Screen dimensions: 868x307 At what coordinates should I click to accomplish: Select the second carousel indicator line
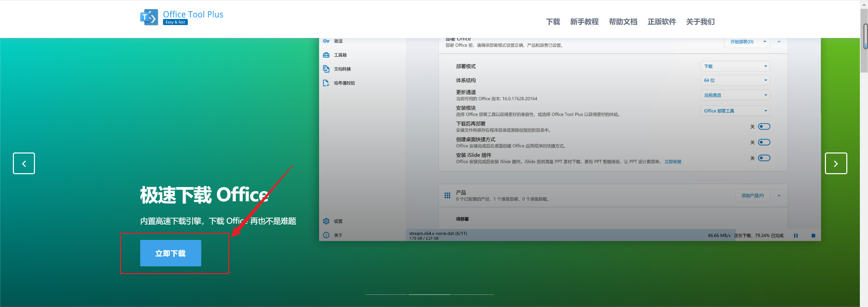pyautogui.click(x=429, y=294)
